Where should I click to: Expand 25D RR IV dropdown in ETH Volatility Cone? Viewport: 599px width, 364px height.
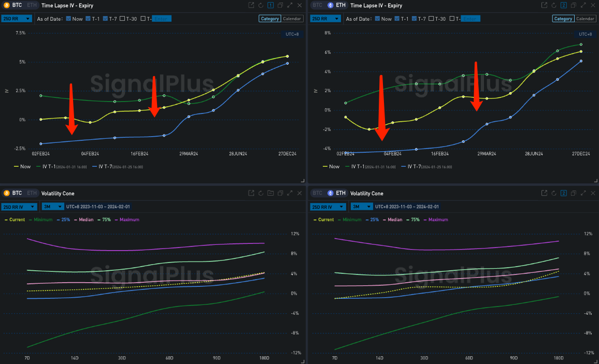[x=327, y=207]
